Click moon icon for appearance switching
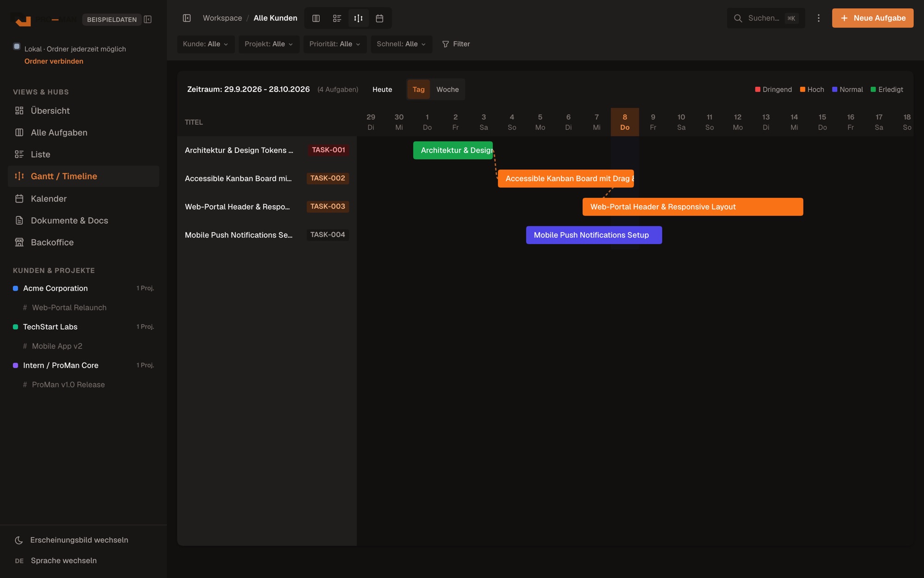This screenshot has width=924, height=578. point(19,540)
